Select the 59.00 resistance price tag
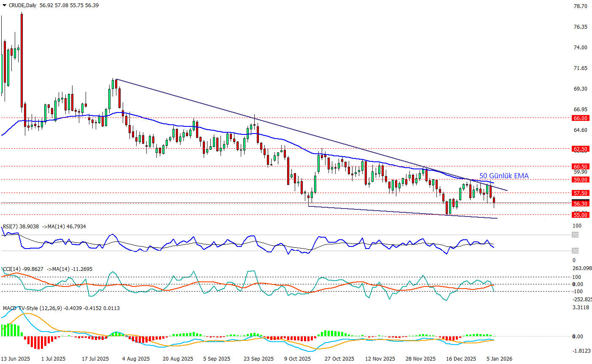This screenshot has width=592, height=364. point(580,179)
